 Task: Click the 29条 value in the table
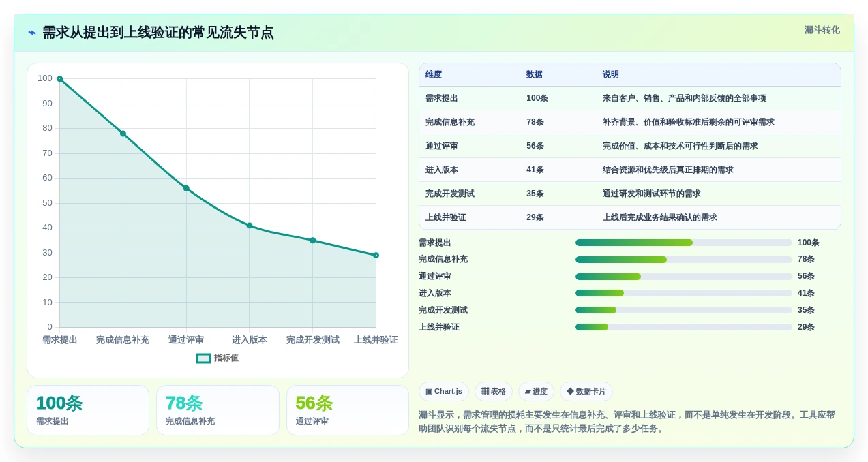(535, 217)
